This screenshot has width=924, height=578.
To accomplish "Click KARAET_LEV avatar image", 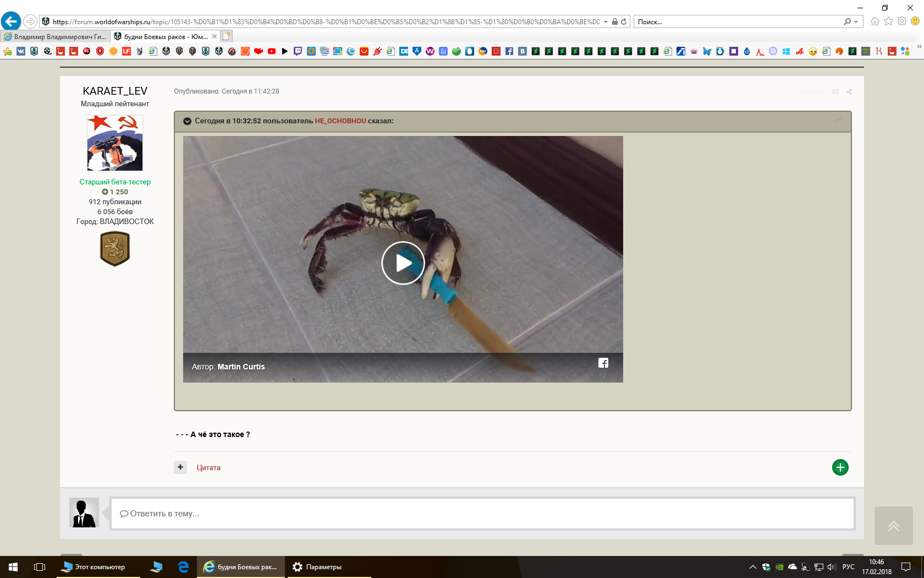I will tap(115, 143).
